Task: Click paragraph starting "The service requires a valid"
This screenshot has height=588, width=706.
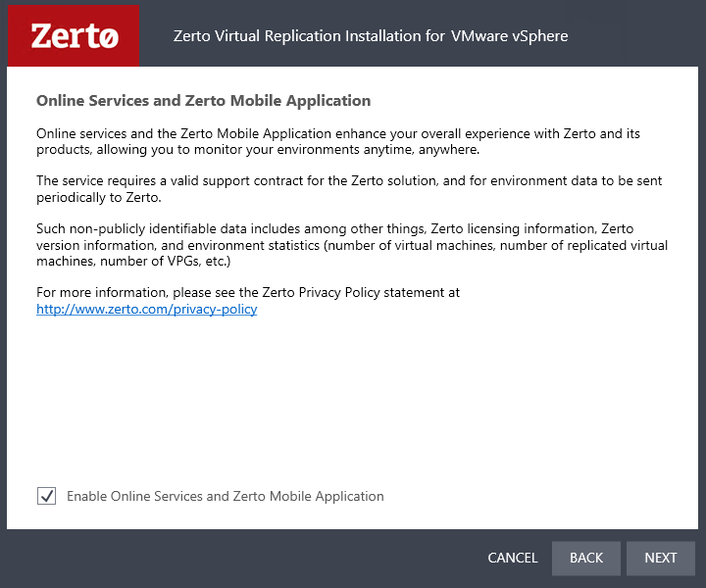Action: click(x=349, y=189)
